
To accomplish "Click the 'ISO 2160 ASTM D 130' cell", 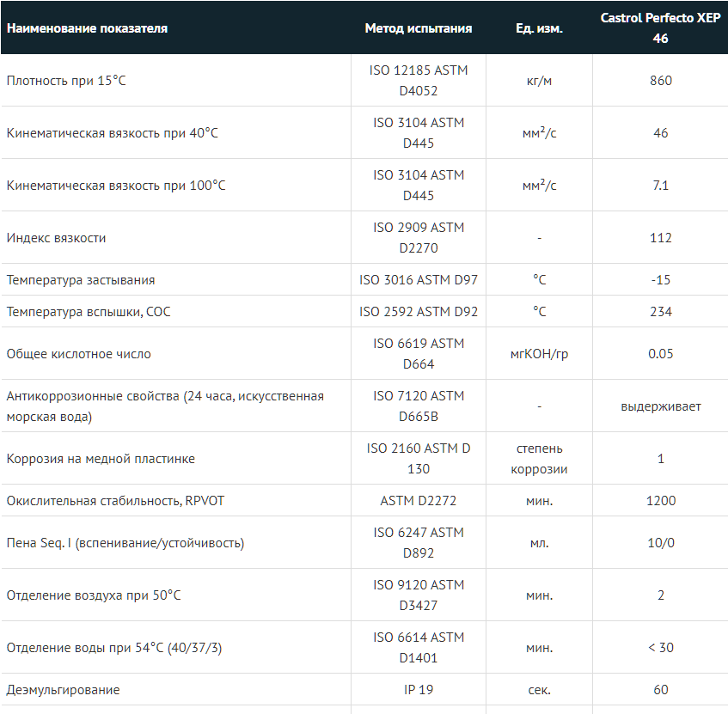I will [x=419, y=458].
